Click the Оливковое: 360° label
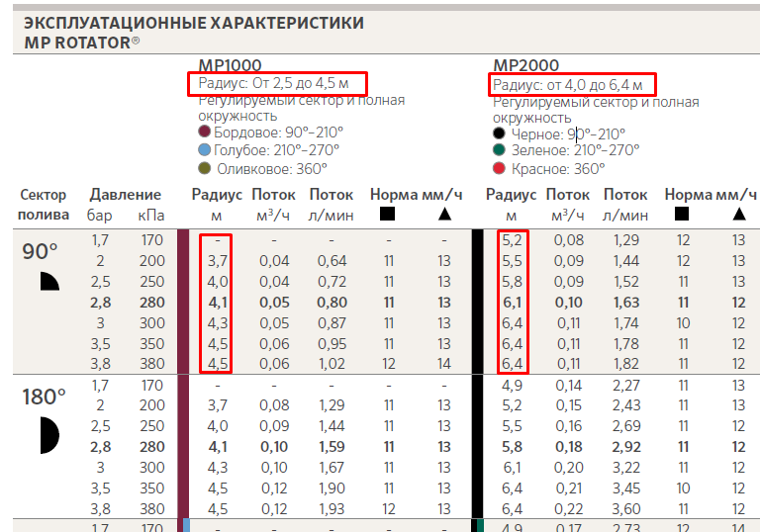 point(272,169)
